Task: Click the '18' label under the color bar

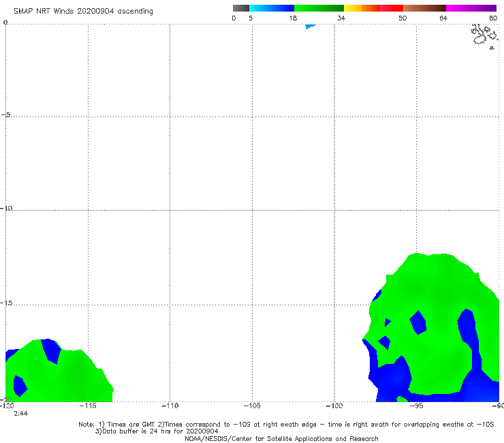Action: click(293, 18)
